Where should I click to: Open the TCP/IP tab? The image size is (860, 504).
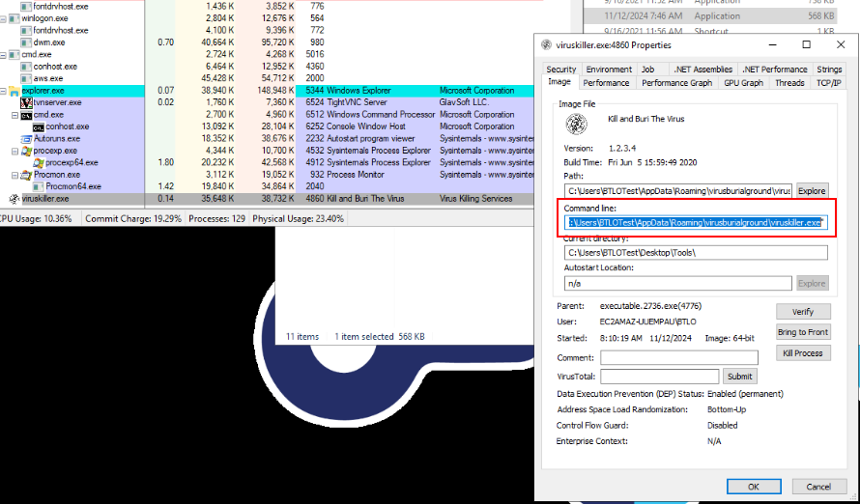(x=829, y=83)
